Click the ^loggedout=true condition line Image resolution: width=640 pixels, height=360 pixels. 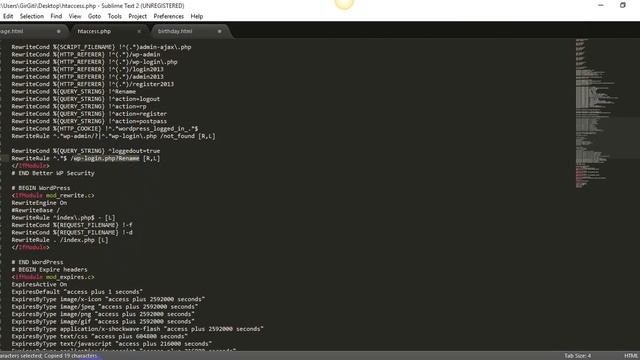click(x=86, y=151)
